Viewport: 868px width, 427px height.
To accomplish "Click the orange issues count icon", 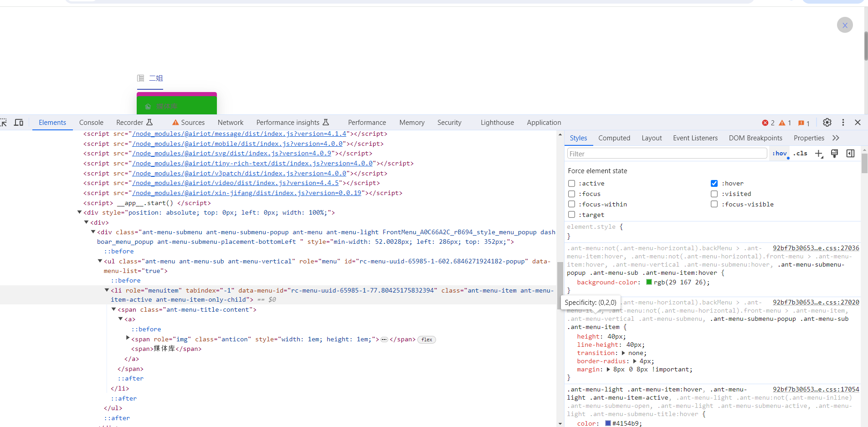I will click(801, 123).
